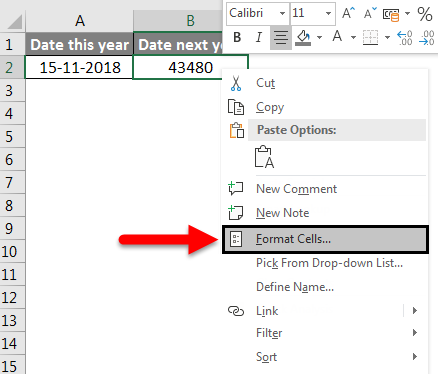Expand the Link submenu arrow
438x374 pixels.
tap(415, 311)
